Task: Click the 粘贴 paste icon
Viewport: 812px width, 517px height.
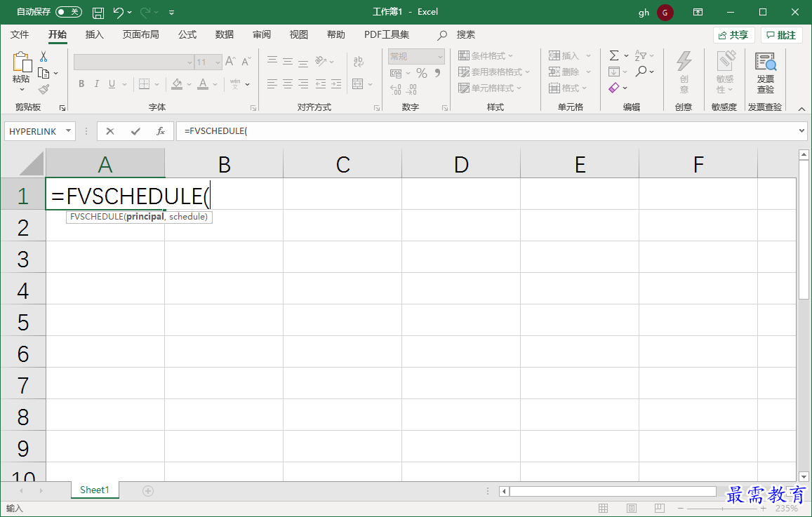Action: click(22, 62)
